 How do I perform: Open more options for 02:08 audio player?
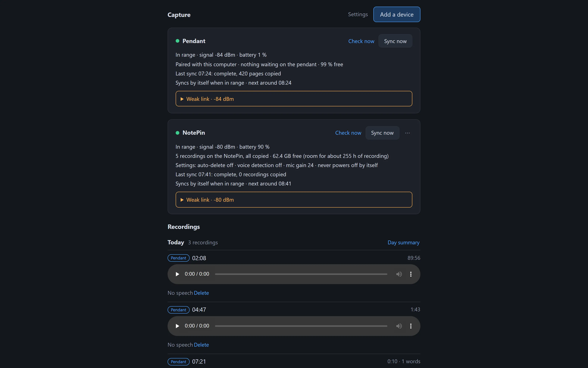point(411,274)
